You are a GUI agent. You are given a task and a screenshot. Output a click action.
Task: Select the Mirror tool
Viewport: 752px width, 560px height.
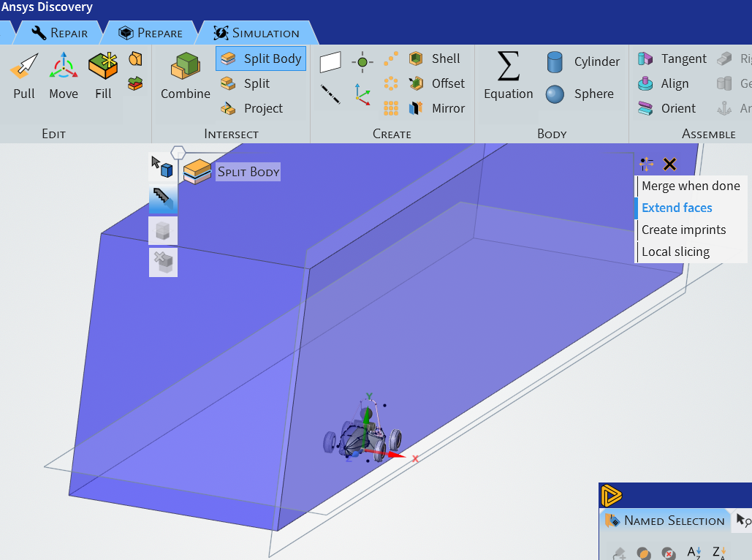coord(437,108)
